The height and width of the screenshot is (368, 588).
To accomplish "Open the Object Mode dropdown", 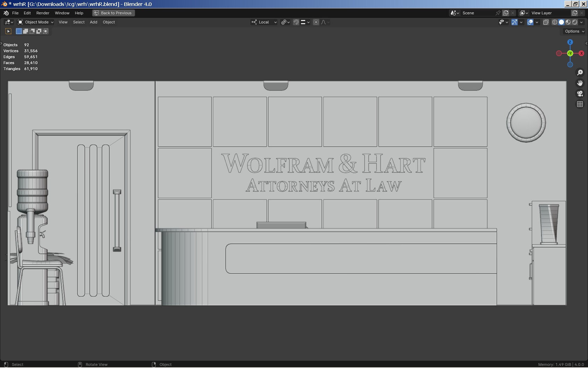I will (x=35, y=22).
